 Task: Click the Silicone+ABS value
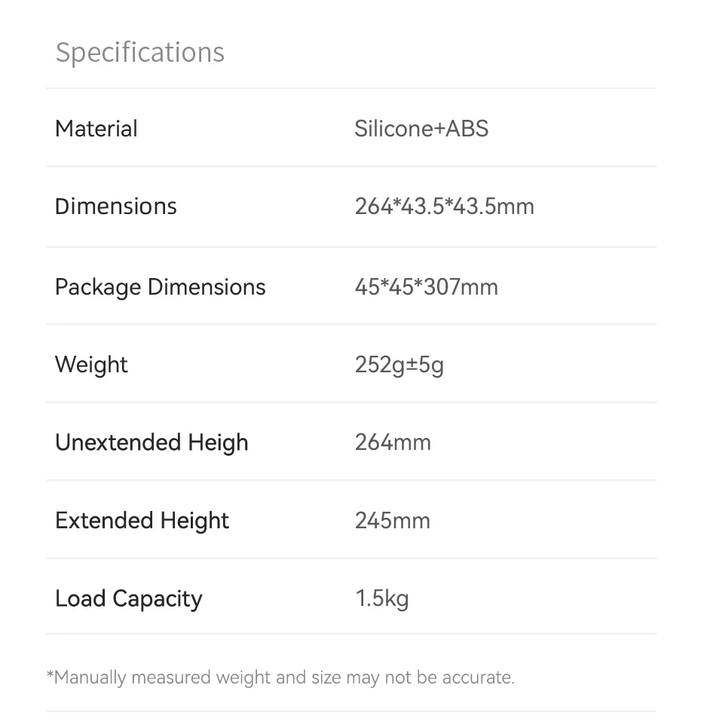[x=421, y=129]
